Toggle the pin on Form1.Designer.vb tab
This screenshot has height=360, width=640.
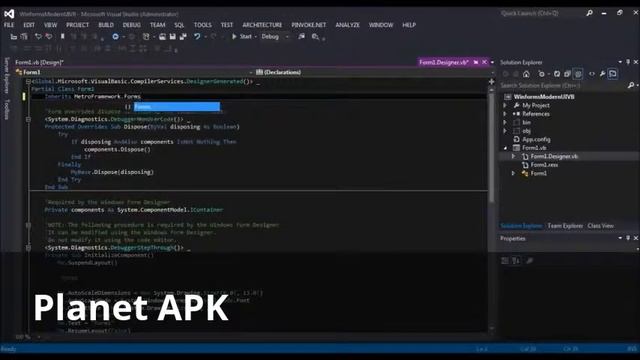click(x=476, y=62)
